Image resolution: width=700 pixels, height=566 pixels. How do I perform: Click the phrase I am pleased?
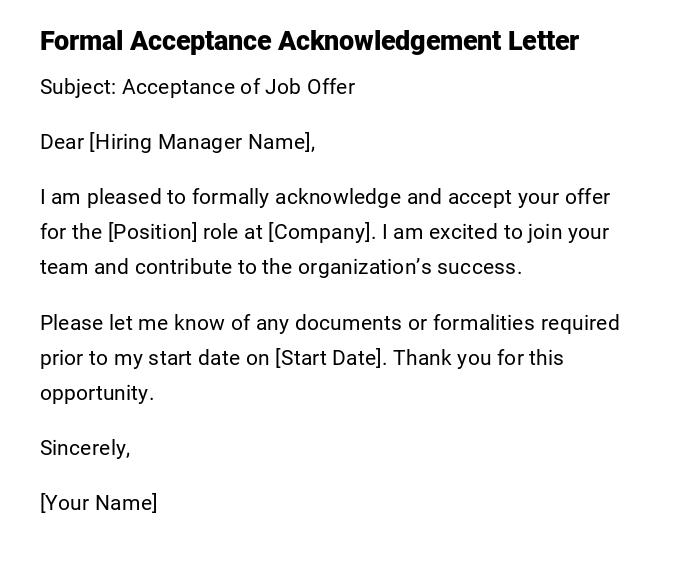pyautogui.click(x=96, y=197)
